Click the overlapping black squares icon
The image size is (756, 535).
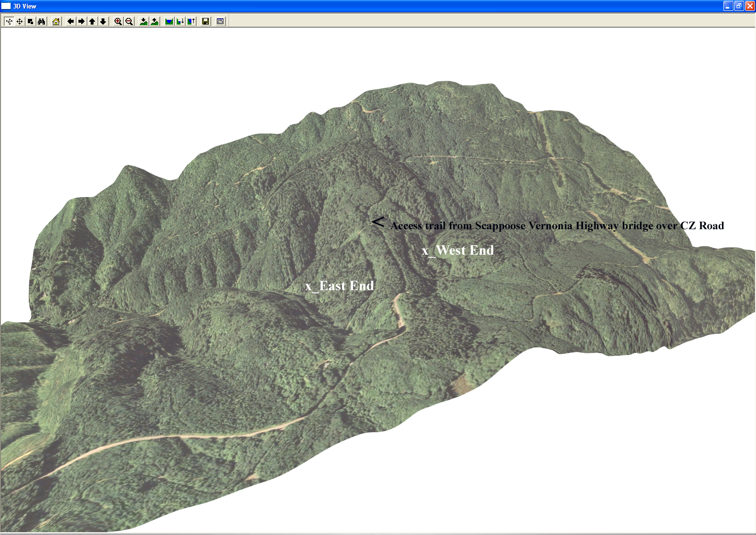(x=31, y=21)
